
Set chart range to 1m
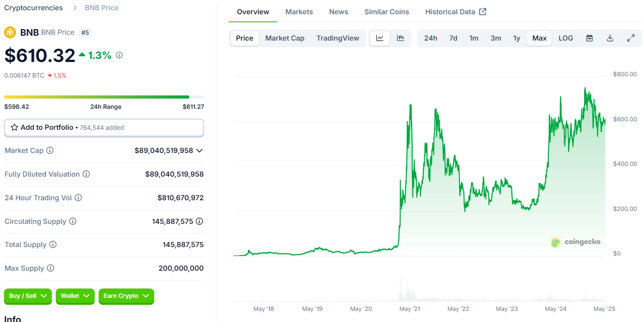tap(474, 38)
